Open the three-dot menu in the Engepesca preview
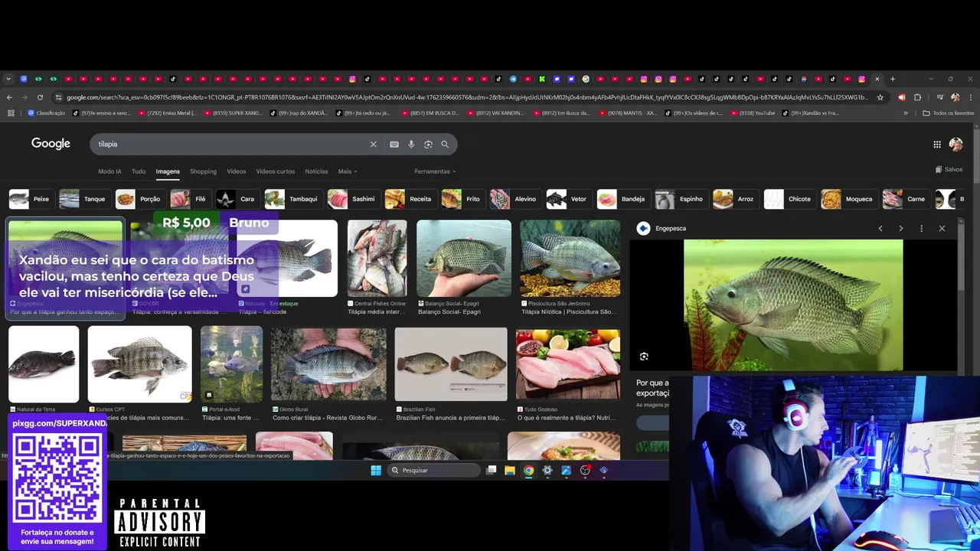Screen dimensions: 980x551 [x=921, y=228]
